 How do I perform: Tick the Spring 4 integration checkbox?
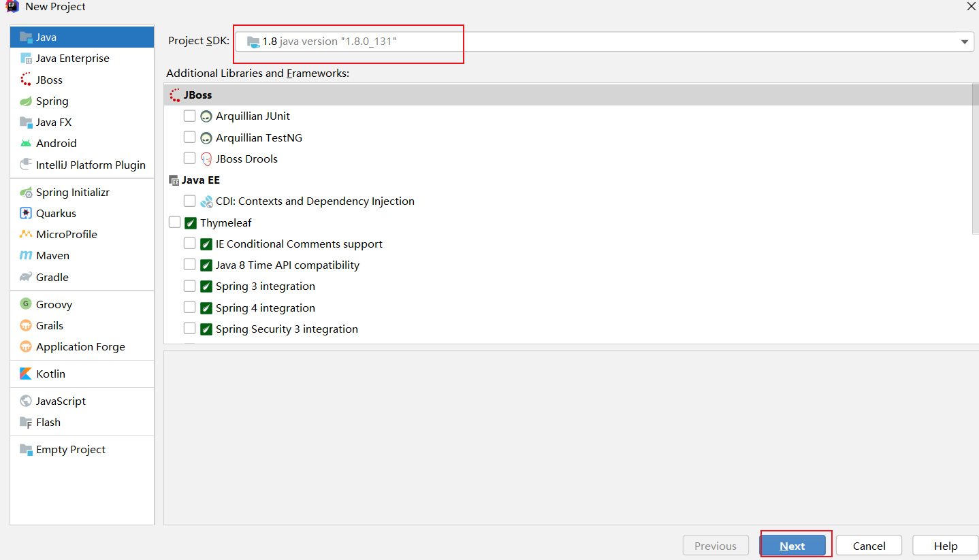click(189, 308)
